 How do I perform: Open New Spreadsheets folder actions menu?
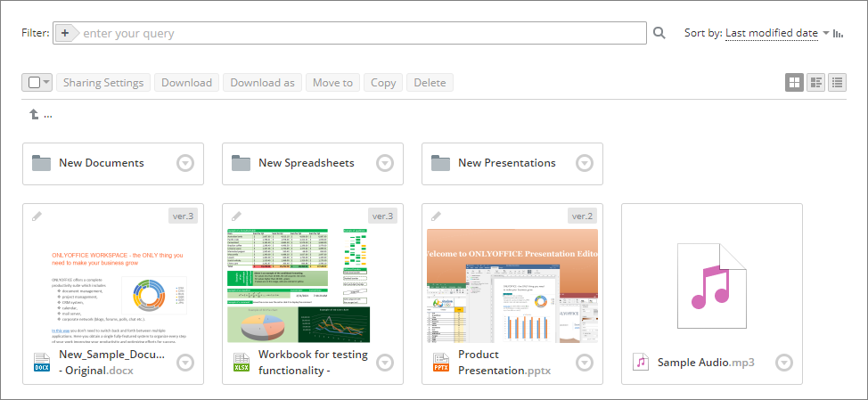click(x=385, y=163)
